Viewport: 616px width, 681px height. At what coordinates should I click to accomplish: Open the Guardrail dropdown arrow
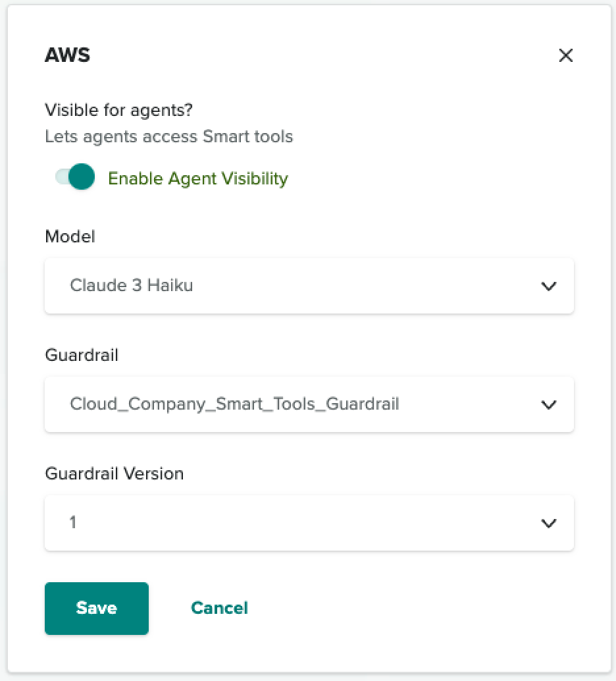click(548, 404)
